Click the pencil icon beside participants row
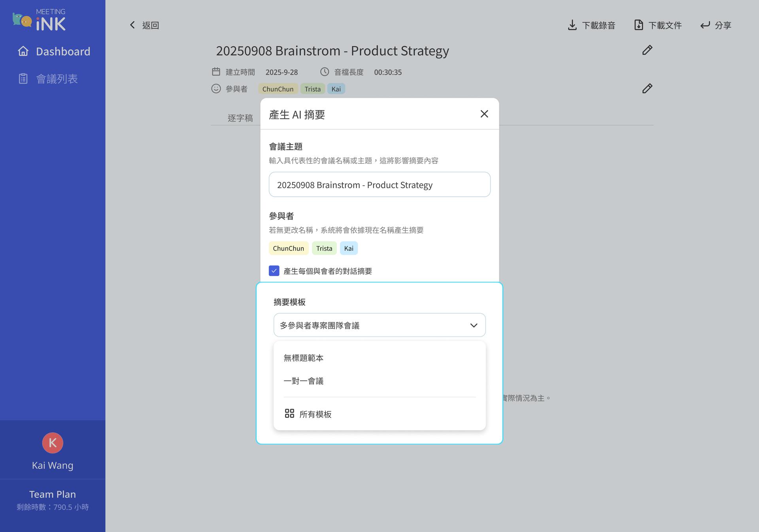The image size is (759, 532). [647, 88]
